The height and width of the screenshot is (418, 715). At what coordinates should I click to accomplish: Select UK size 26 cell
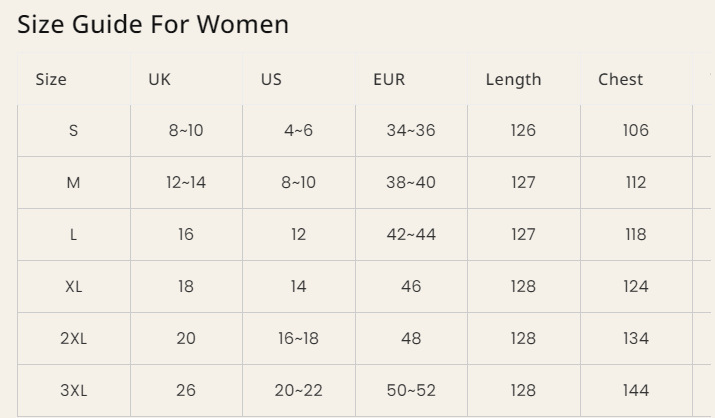(x=186, y=391)
